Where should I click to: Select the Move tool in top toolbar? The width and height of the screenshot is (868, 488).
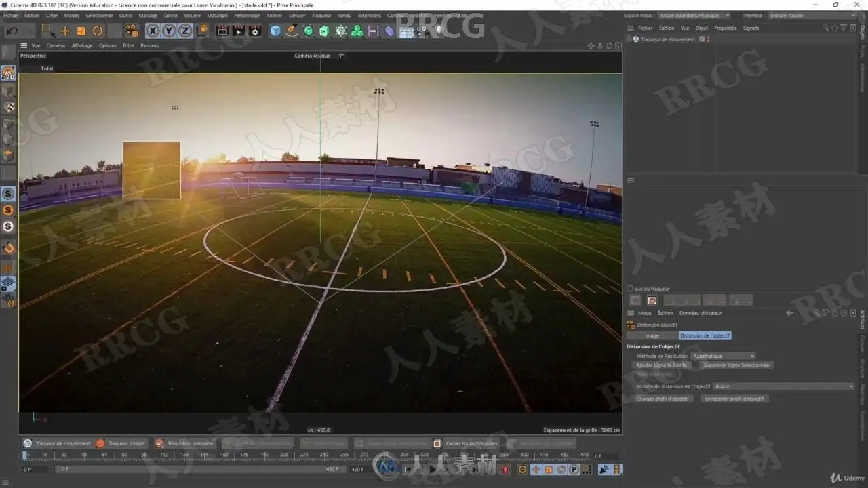(65, 30)
